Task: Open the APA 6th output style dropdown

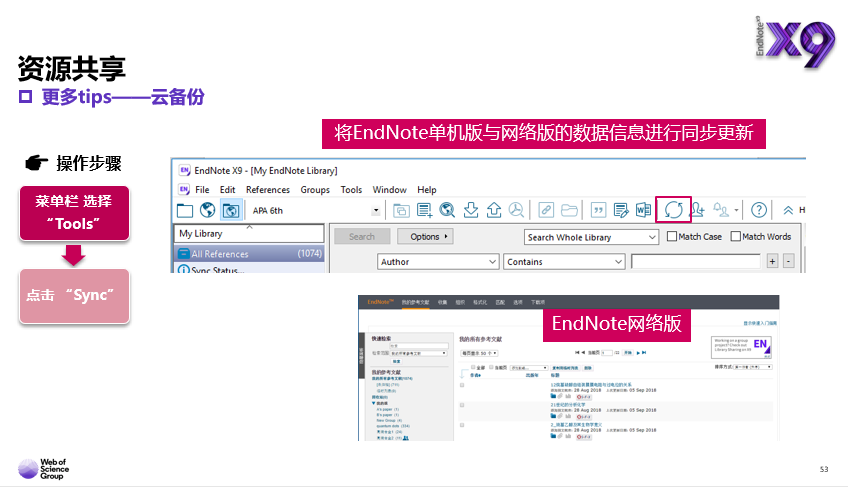Action: pos(375,210)
